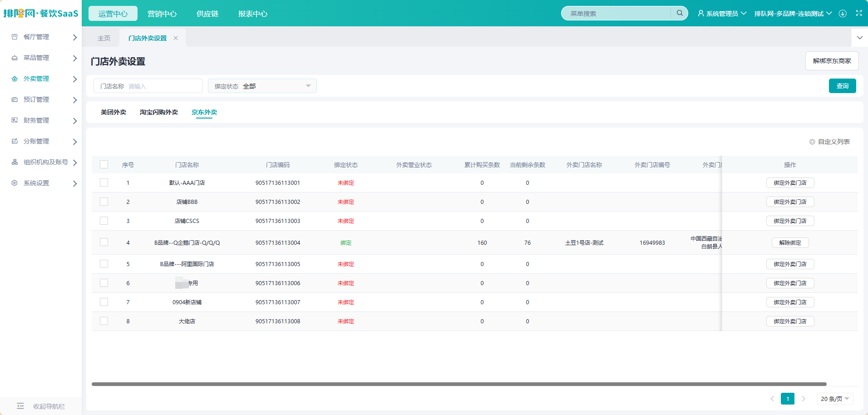Go to previous page arrow
This screenshot has height=415, width=868.
tap(772, 399)
